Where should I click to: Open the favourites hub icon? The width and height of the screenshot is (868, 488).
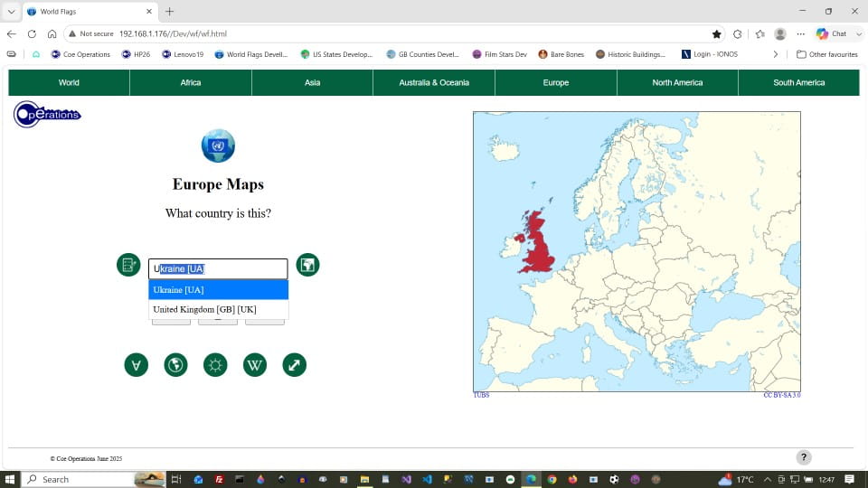coord(760,33)
